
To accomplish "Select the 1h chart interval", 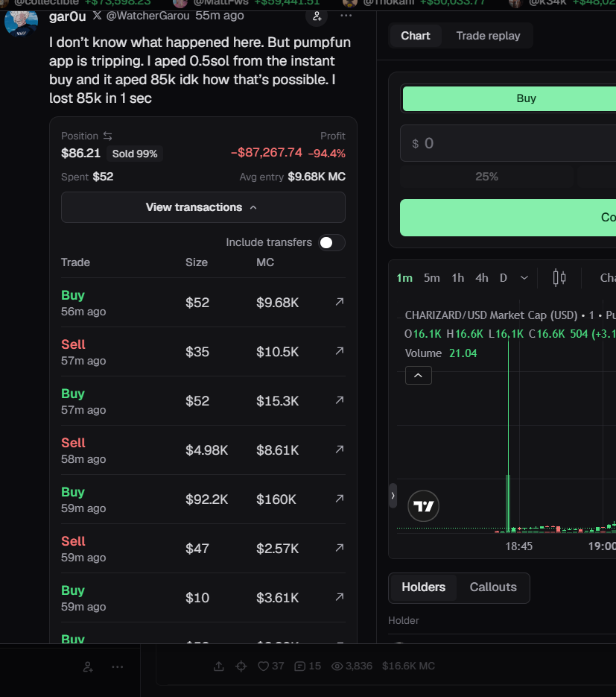I will pos(458,278).
